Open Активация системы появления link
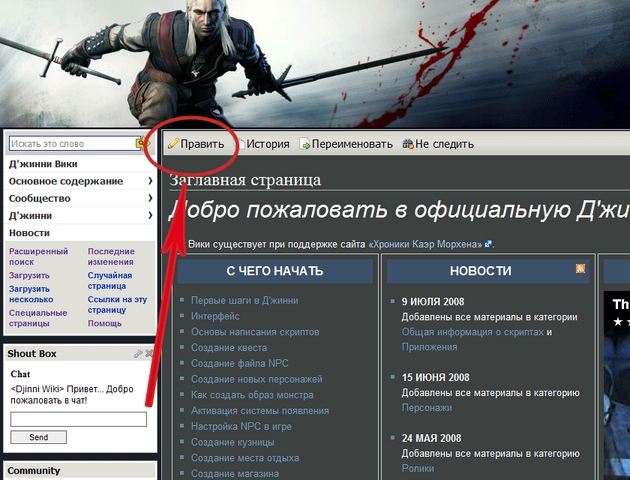 point(260,411)
